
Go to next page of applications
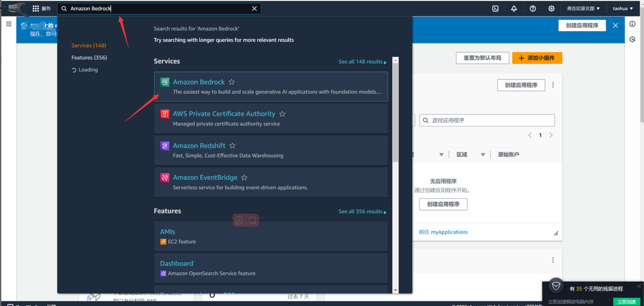[x=551, y=135]
